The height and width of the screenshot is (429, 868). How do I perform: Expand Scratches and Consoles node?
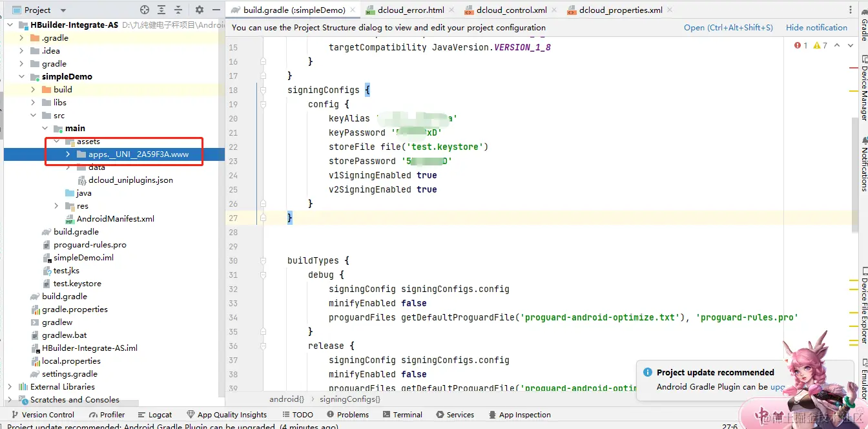(x=10, y=400)
